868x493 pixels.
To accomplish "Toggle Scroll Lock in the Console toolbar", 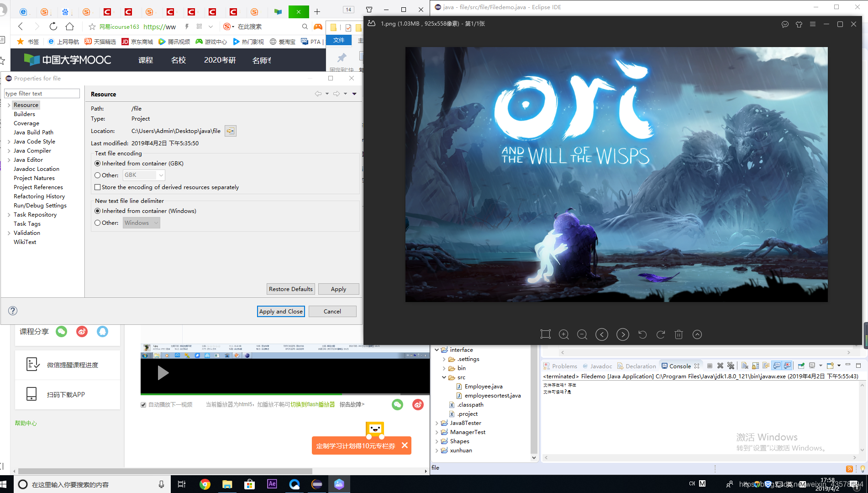I will (x=755, y=366).
